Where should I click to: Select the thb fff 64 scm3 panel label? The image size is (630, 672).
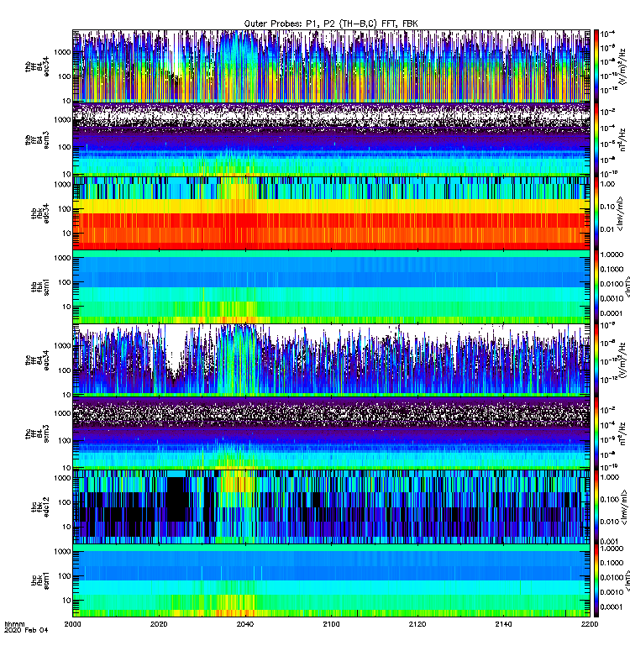pos(37,139)
